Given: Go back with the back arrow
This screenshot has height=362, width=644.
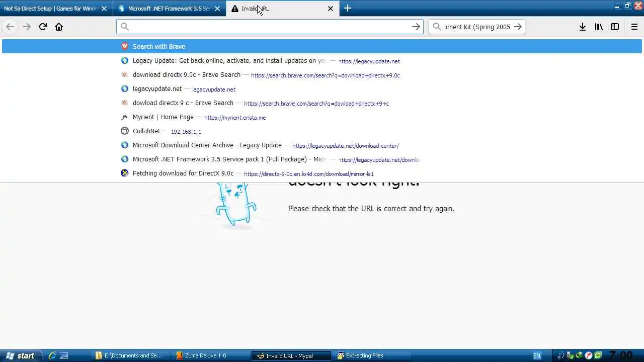Looking at the screenshot, I should point(10,27).
